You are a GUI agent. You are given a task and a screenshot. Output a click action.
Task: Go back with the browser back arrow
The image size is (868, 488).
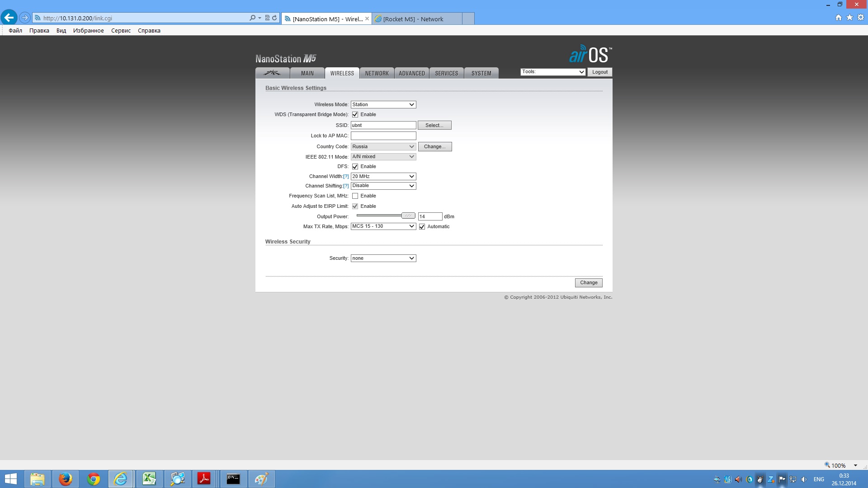9,18
